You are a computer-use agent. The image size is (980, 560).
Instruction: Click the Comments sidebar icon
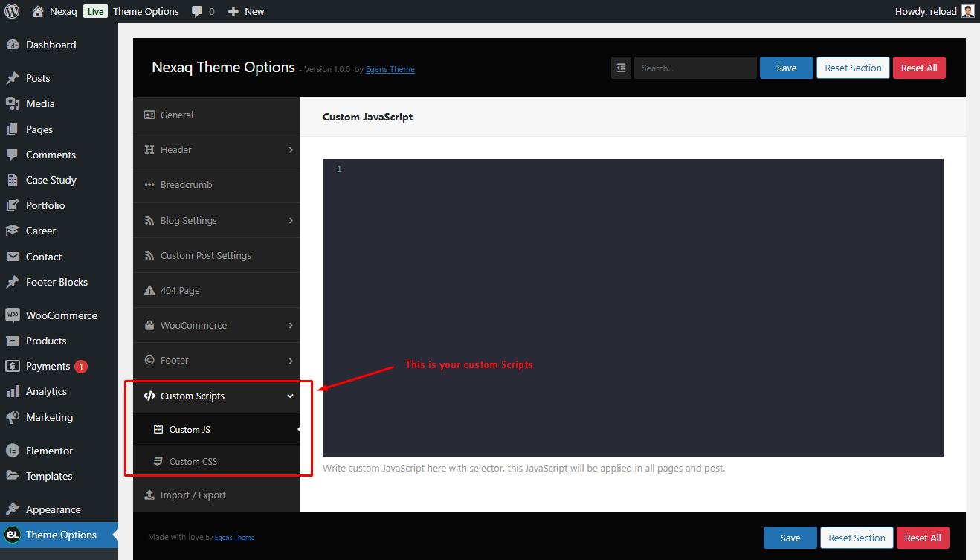point(13,155)
